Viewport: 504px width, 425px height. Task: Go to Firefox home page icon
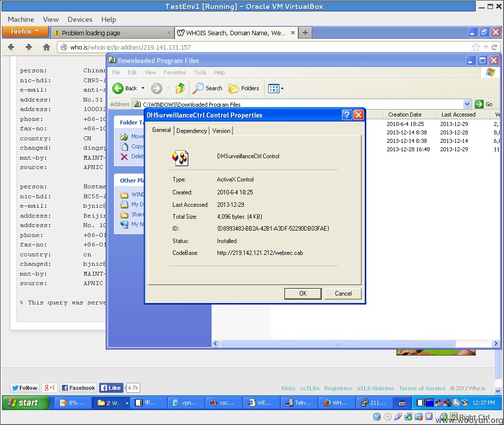tap(47, 47)
